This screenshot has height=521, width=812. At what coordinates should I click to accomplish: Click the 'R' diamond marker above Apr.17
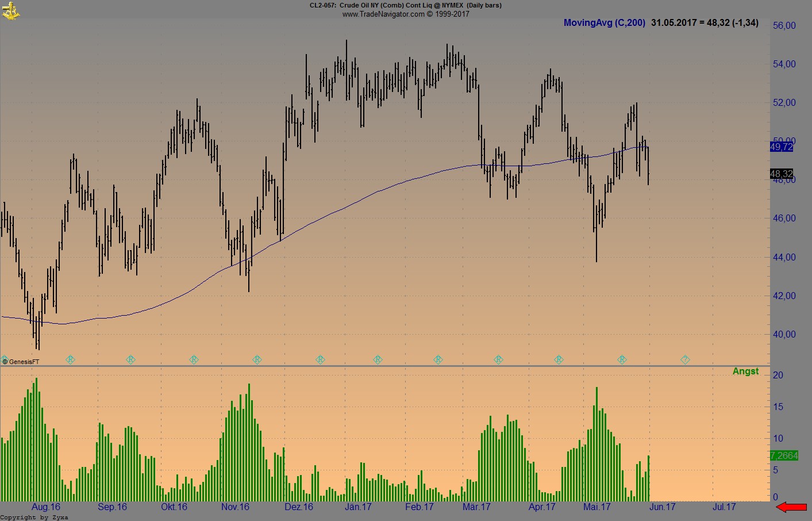point(558,359)
